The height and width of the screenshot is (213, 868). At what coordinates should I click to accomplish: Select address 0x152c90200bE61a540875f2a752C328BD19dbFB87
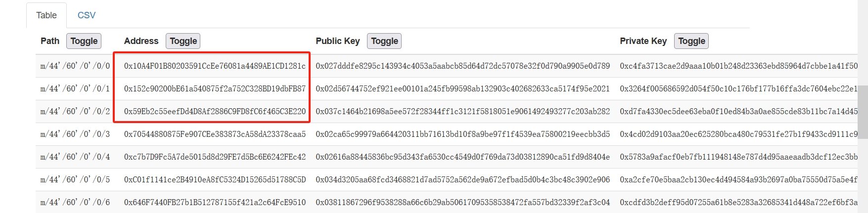pyautogui.click(x=215, y=88)
